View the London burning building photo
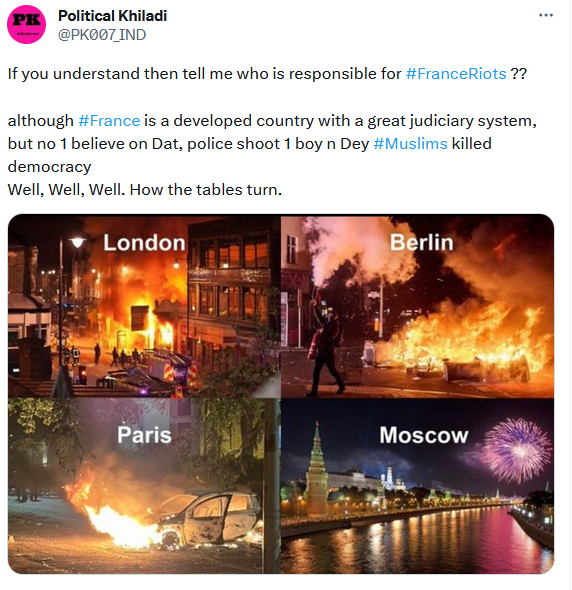This screenshot has height=590, width=572. coord(144,306)
